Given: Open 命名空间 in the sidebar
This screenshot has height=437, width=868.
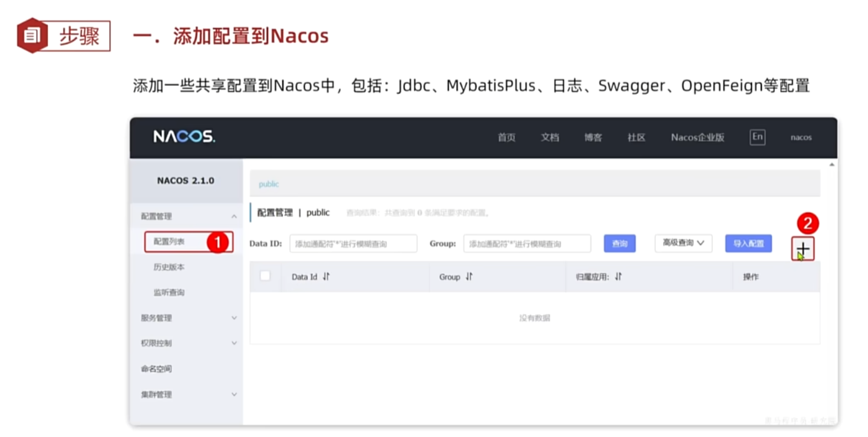Looking at the screenshot, I should (156, 369).
